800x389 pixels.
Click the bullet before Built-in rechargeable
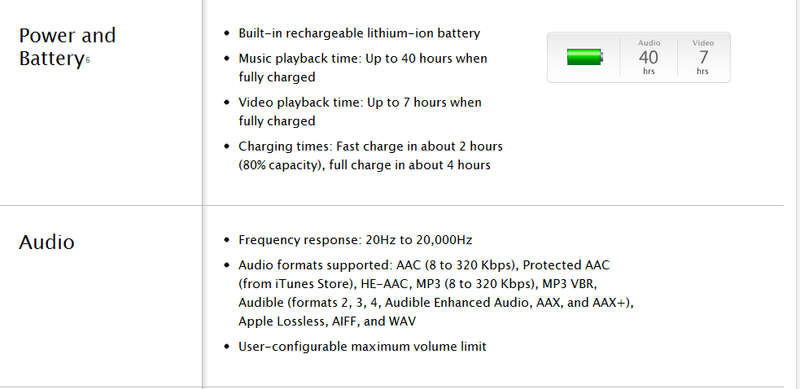click(x=227, y=34)
